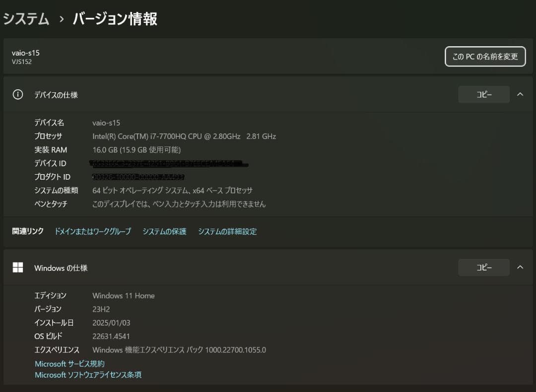Open システムの保護 link
The height and width of the screenshot is (392, 536).
pos(164,231)
